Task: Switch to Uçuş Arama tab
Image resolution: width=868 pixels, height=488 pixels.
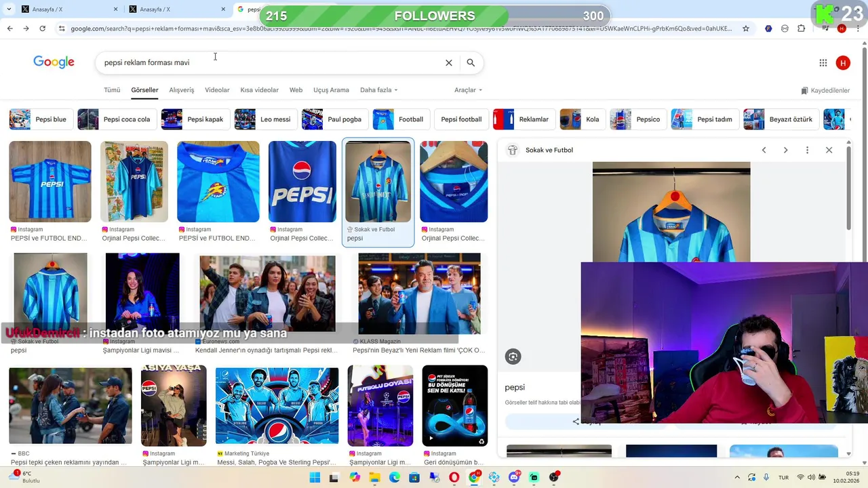Action: coord(331,90)
